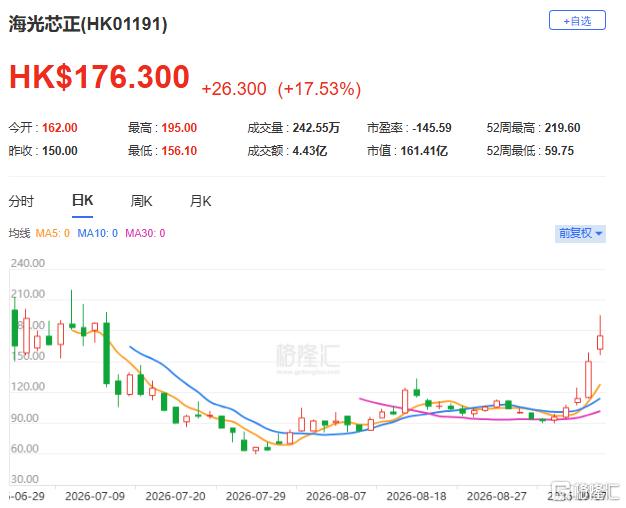Click the stock title 海光芯正(HK01191)
The height and width of the screenshot is (508, 626).
coord(88,24)
